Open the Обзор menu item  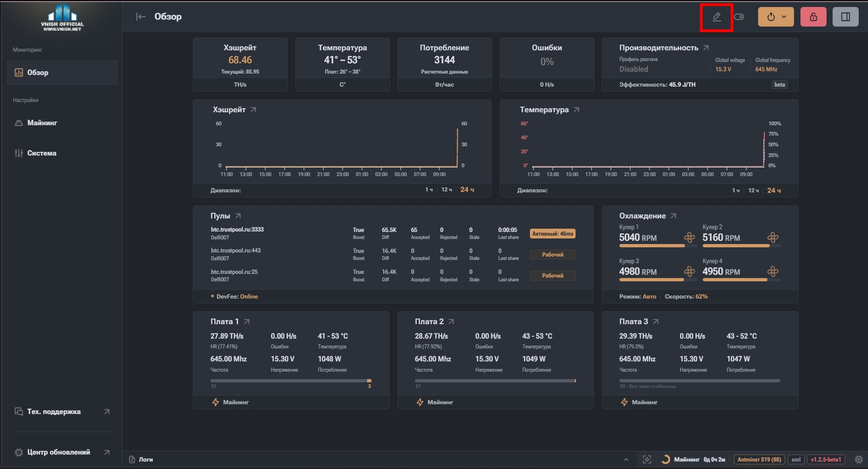click(62, 73)
